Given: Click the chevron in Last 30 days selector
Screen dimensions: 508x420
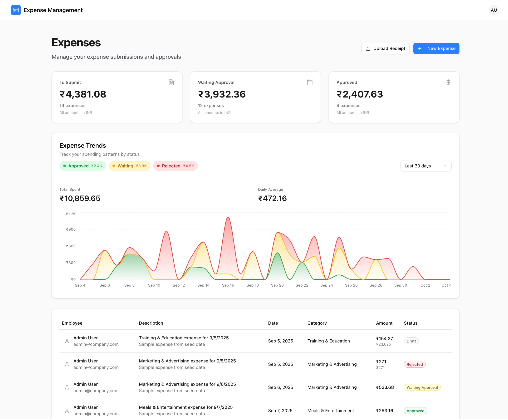Looking at the screenshot, I should tap(445, 166).
